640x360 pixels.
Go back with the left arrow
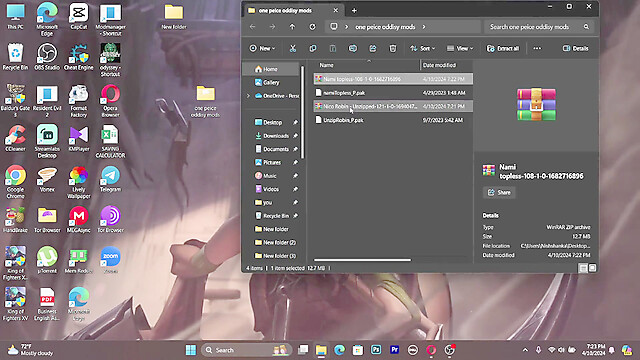253,27
